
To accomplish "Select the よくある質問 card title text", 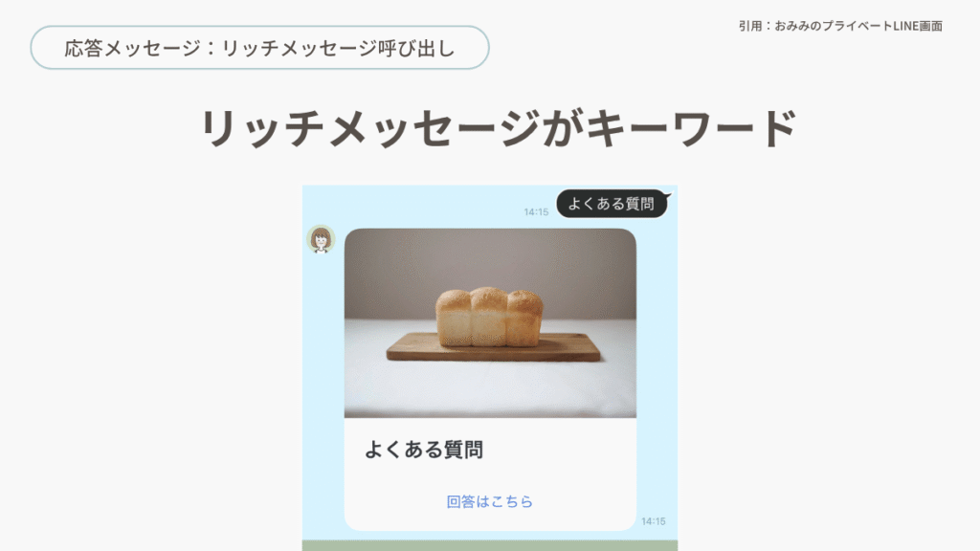I will point(424,450).
